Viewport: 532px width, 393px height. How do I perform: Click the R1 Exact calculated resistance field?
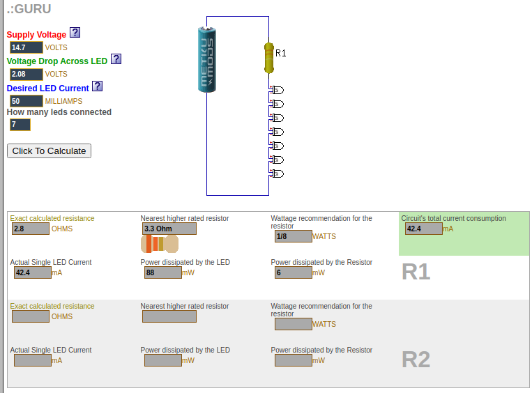(31, 229)
